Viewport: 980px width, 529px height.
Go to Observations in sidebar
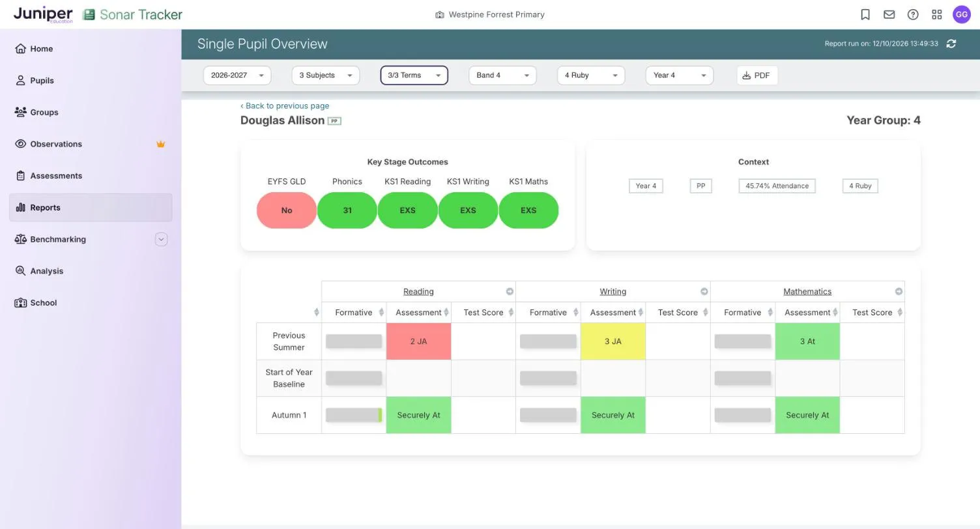tap(91, 144)
